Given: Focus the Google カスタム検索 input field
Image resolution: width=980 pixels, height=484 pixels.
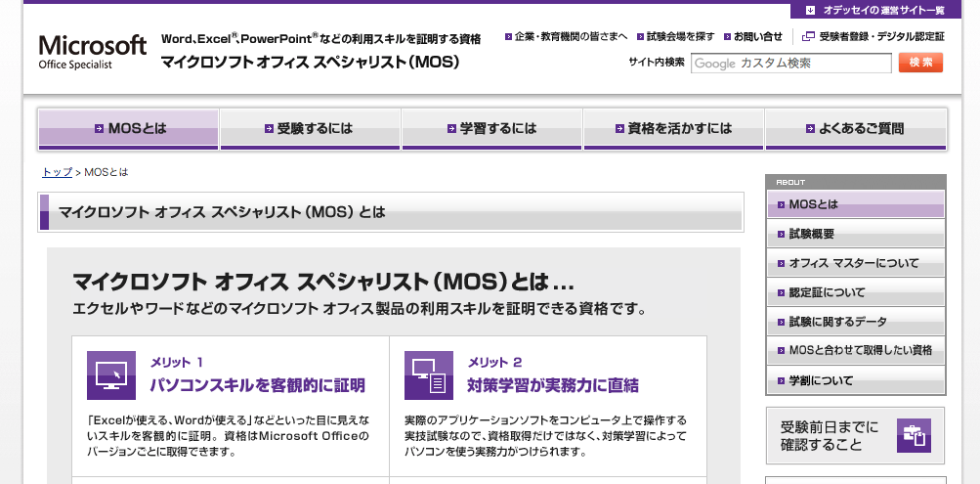Looking at the screenshot, I should (791, 64).
